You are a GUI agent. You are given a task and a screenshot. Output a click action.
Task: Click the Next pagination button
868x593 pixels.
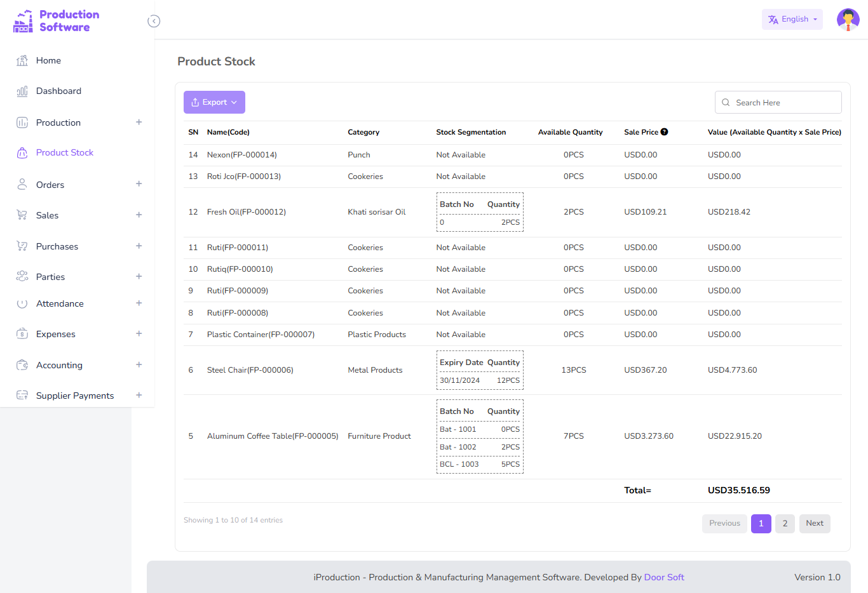(814, 523)
